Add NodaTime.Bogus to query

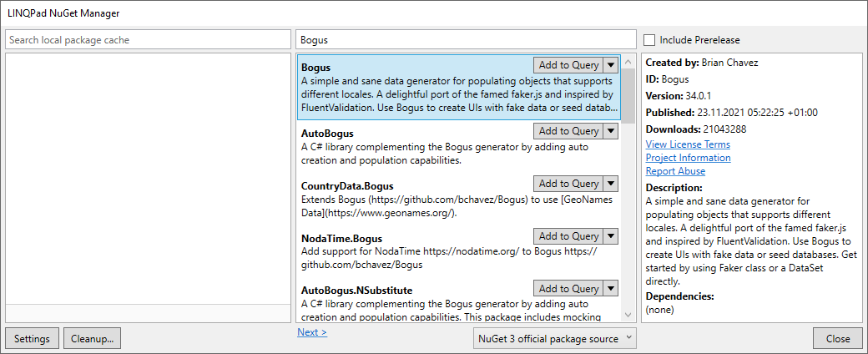(x=568, y=236)
